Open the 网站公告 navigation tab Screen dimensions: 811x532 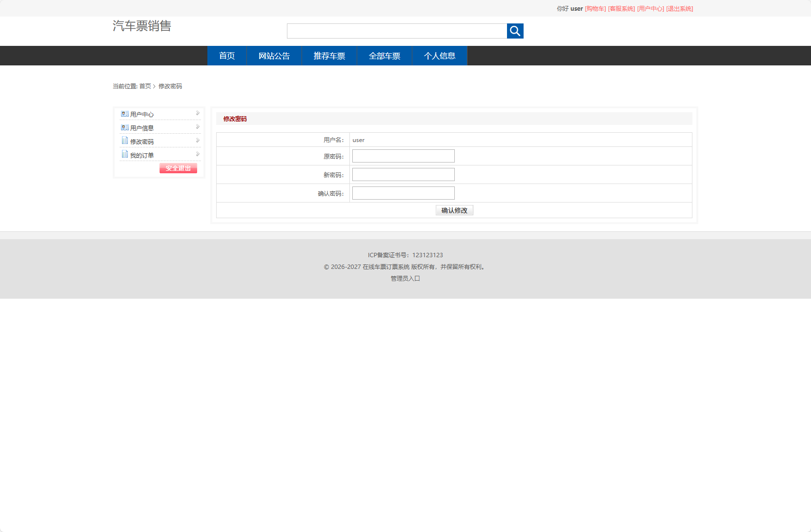point(274,56)
